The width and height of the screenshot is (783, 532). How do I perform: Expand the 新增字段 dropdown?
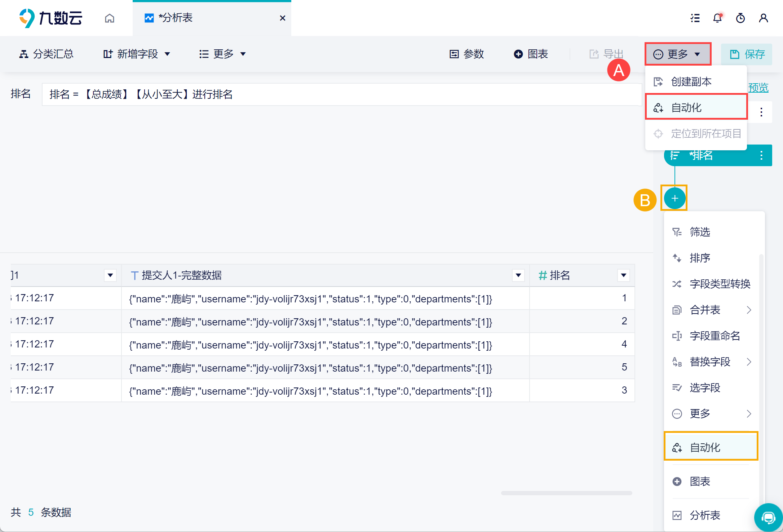pyautogui.click(x=137, y=54)
